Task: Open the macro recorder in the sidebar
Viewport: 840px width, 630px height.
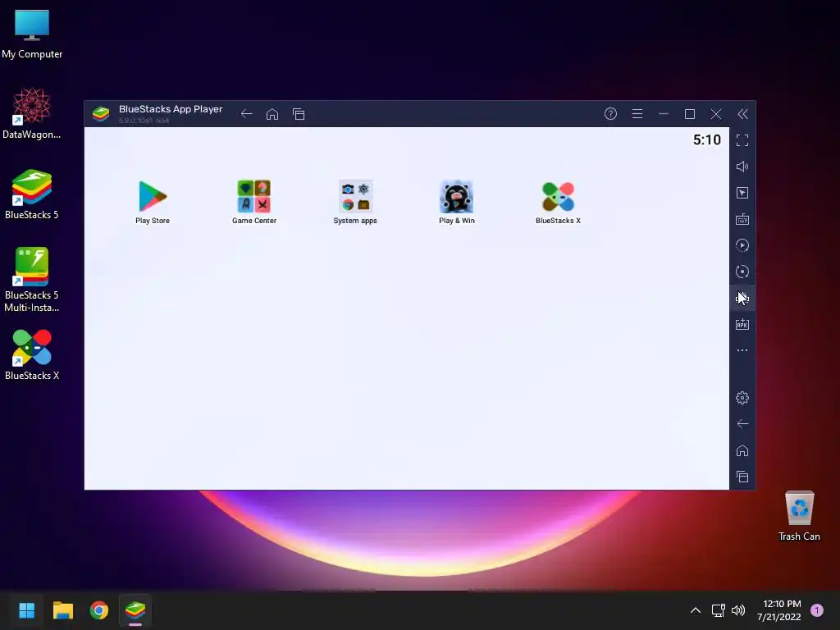Action: (742, 245)
